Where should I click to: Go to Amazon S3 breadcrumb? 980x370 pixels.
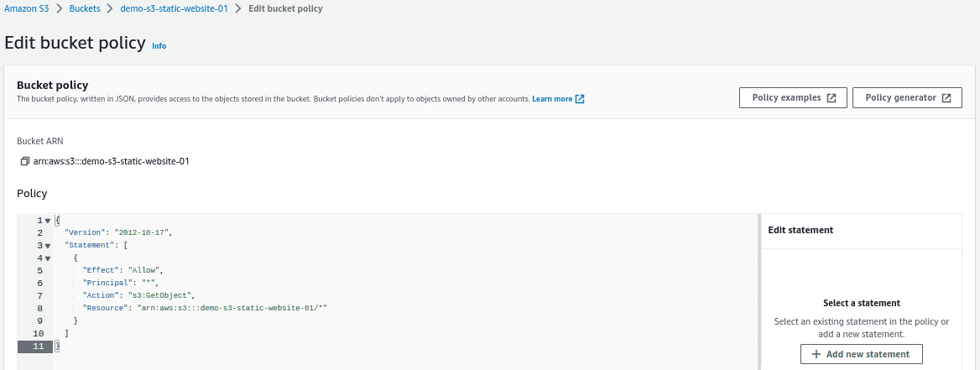(x=26, y=8)
